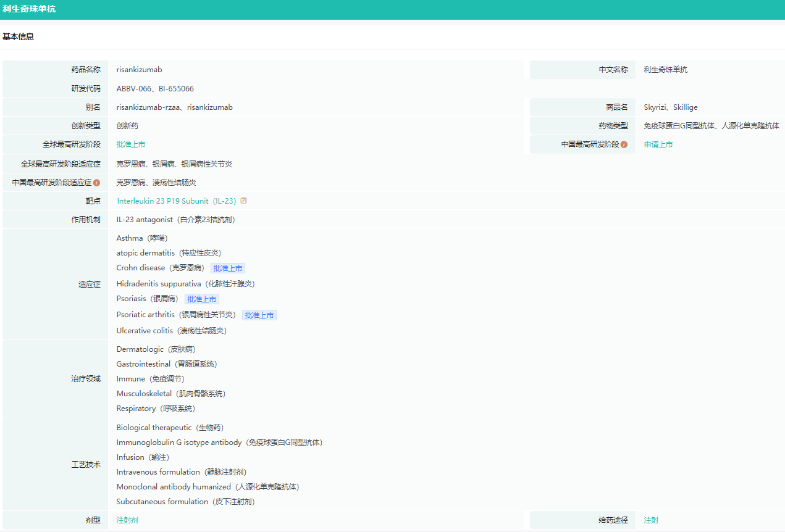This screenshot has height=532, width=785.
Task: Click 克罗恩病、银屑病、银屑病性关节炎 indication text
Action: pyautogui.click(x=175, y=164)
